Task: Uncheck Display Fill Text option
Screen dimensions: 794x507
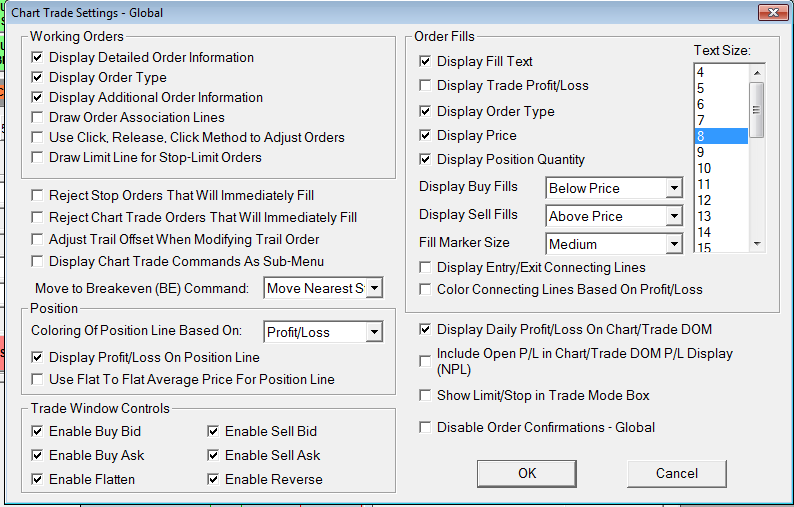Action: (x=426, y=62)
